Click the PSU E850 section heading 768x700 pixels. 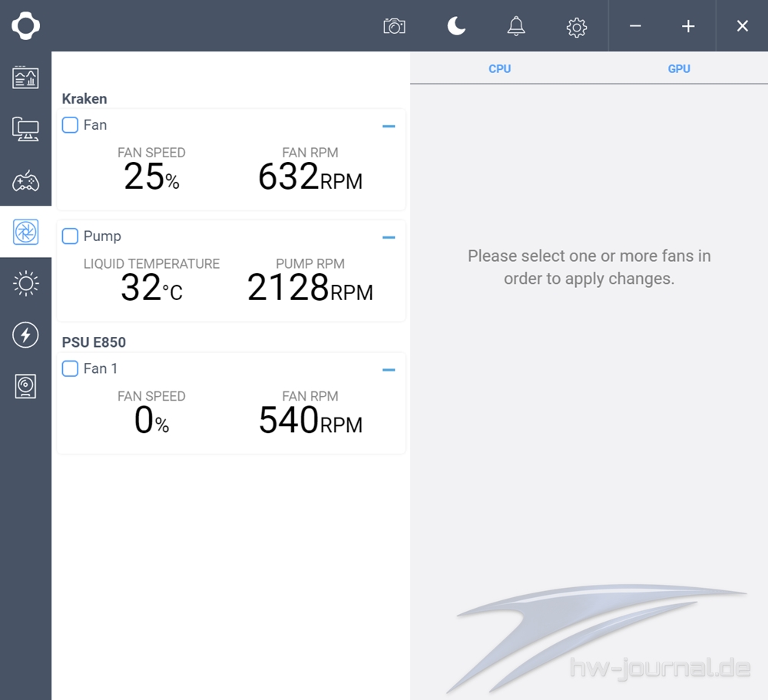pyautogui.click(x=94, y=342)
